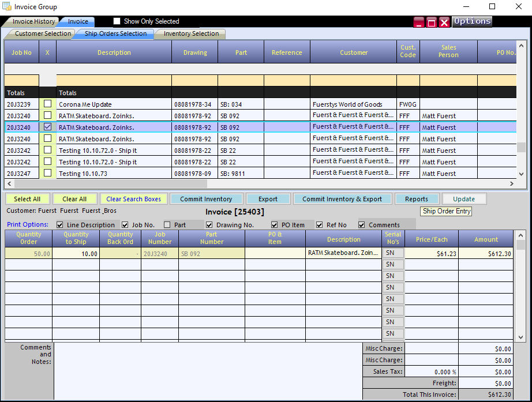Screen dimensions: 532x402
Task: Click left arrow of orders horizontal scrollbar
Action: [9, 184]
